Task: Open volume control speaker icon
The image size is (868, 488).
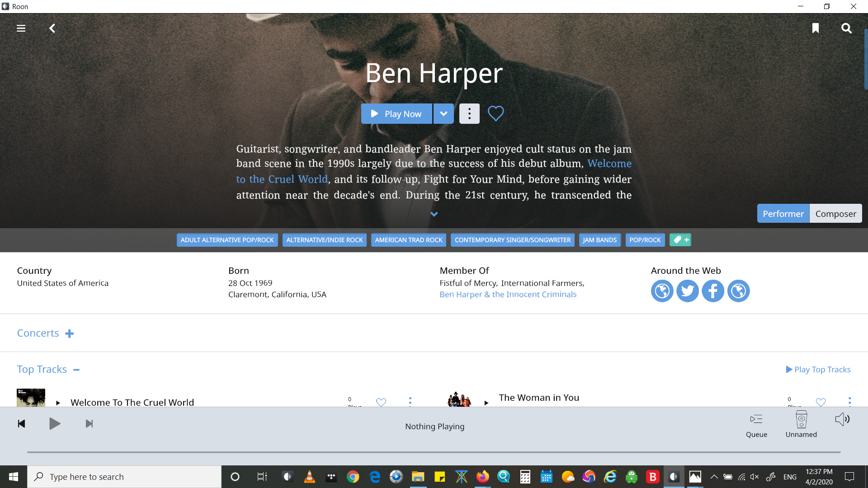Action: click(842, 419)
